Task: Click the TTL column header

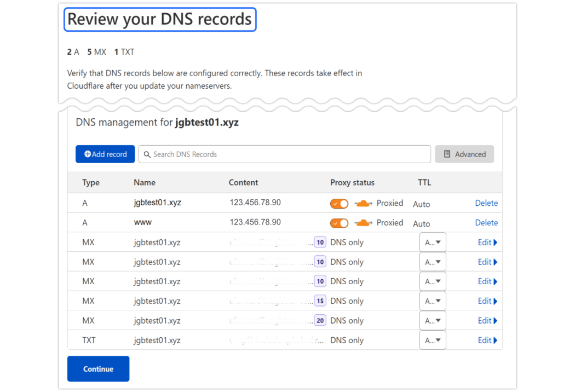Action: point(424,183)
